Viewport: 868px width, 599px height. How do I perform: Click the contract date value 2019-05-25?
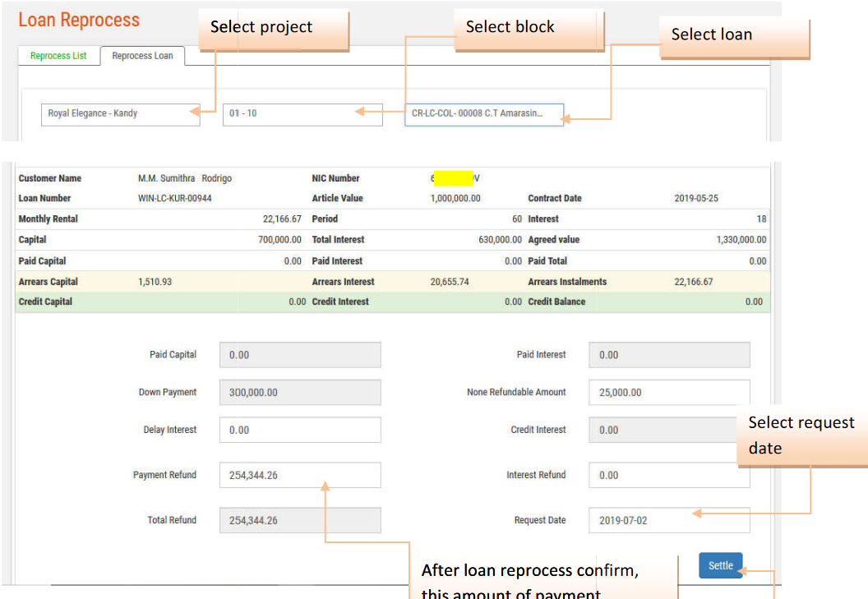[x=695, y=199]
